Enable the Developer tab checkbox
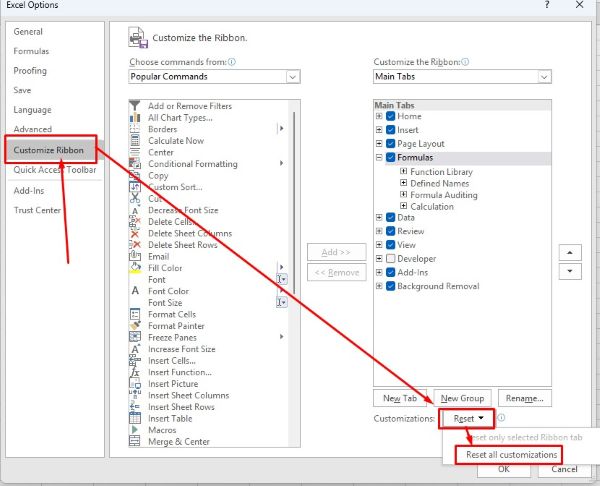The width and height of the screenshot is (600, 486). 390,258
